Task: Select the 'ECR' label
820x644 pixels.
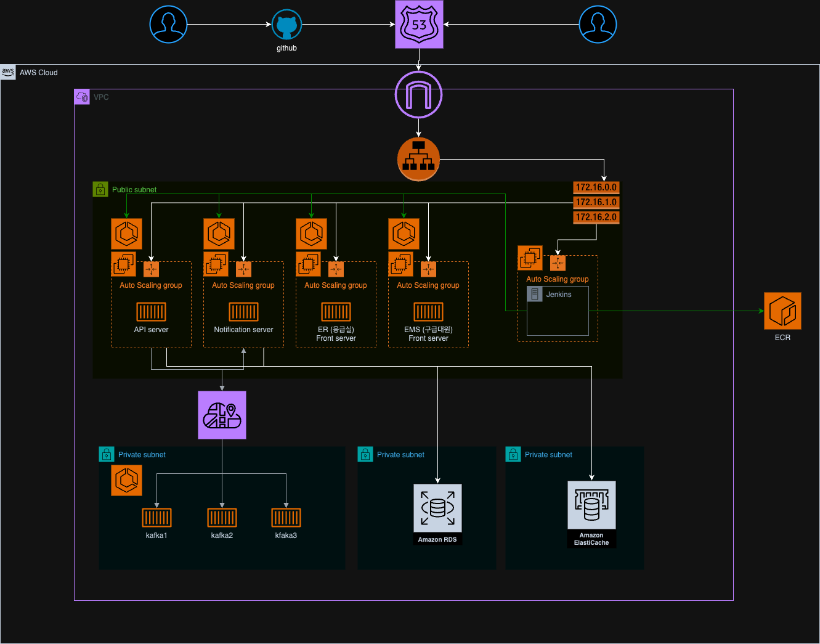Action: pyautogui.click(x=782, y=338)
